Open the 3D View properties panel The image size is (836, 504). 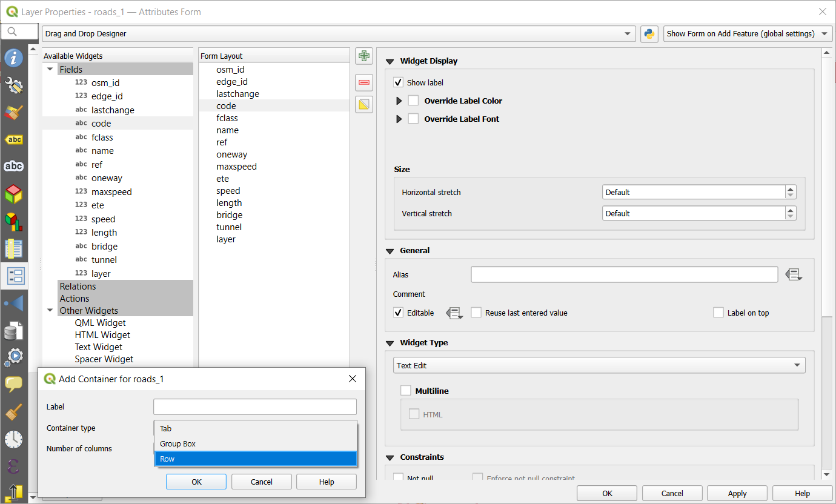click(x=13, y=194)
